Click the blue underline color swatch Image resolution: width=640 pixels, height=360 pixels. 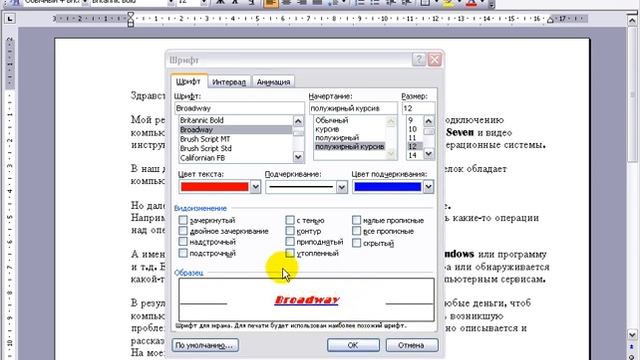point(387,187)
